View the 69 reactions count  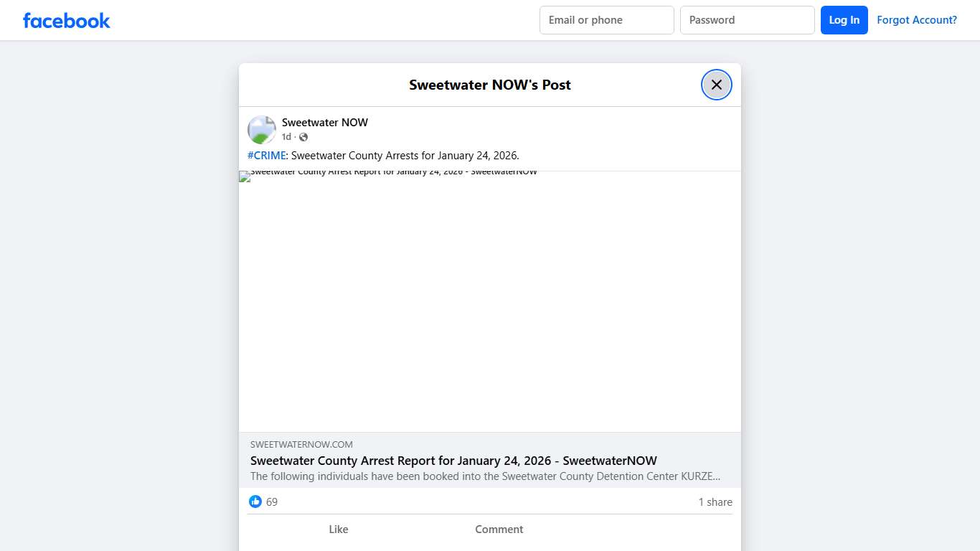click(x=270, y=501)
